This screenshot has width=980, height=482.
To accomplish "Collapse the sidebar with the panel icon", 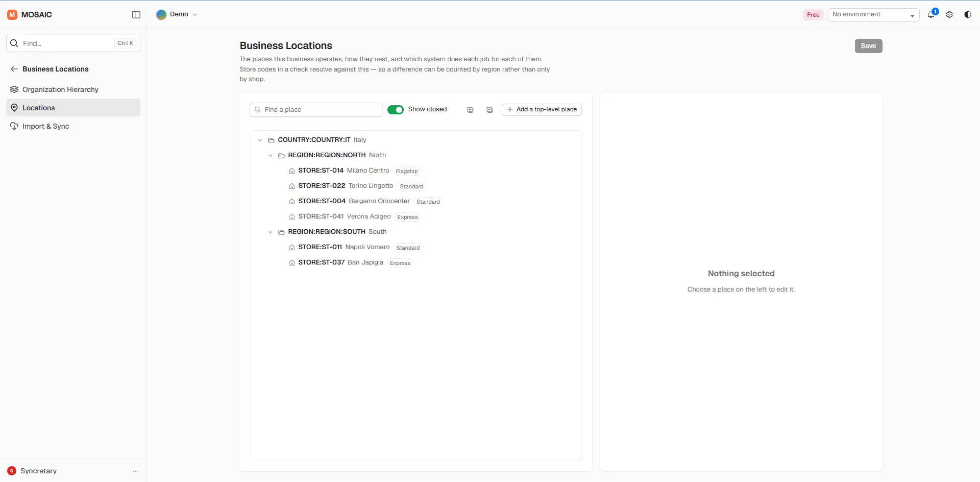I will (136, 15).
